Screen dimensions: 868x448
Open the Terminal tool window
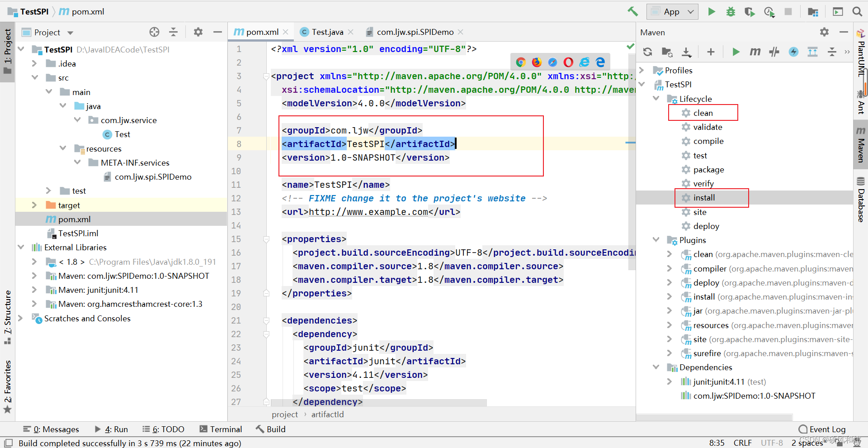tap(221, 429)
